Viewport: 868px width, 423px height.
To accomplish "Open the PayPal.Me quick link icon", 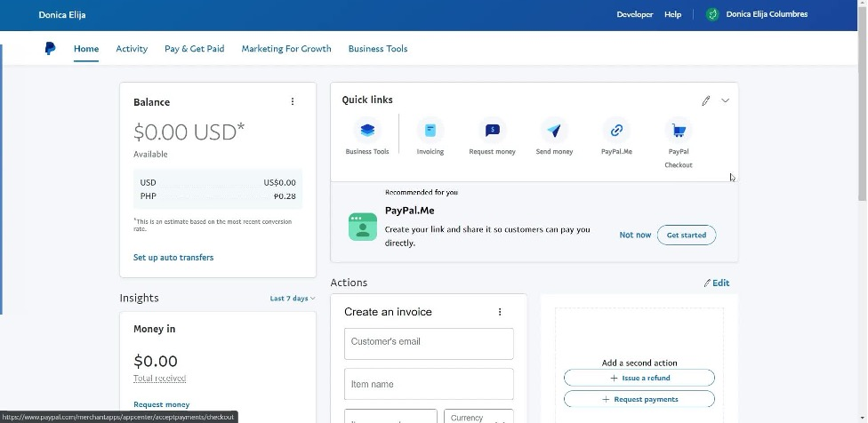I will tap(616, 131).
